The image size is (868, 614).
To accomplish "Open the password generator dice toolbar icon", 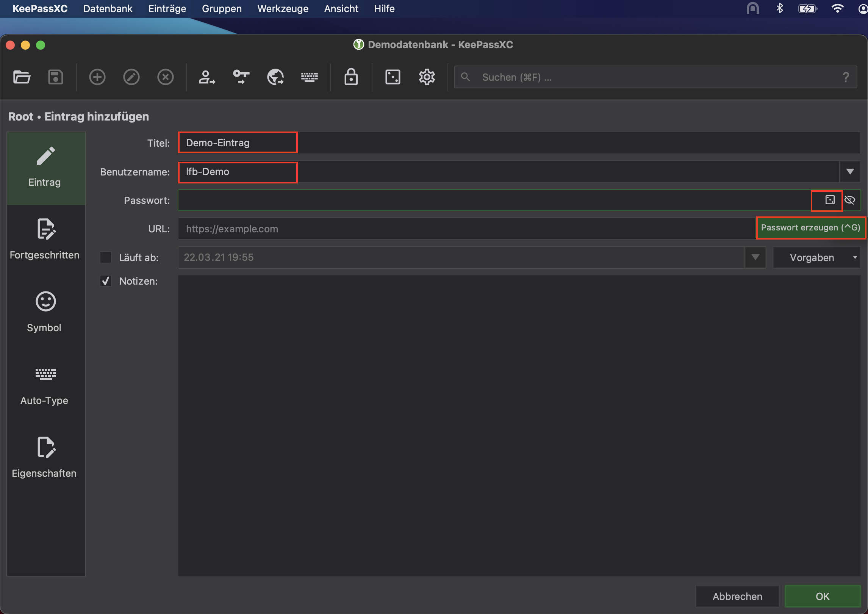I will (393, 77).
